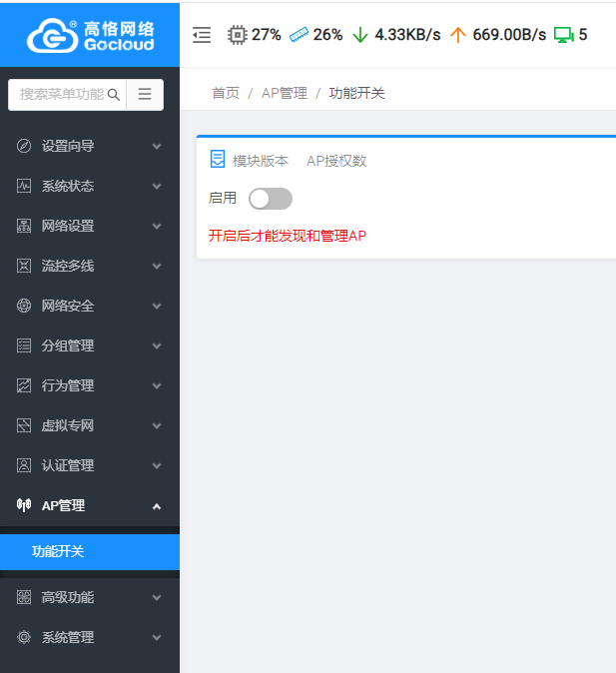Click the 搜索菜单功能 search input field
This screenshot has width=616, height=673.
(x=60, y=95)
